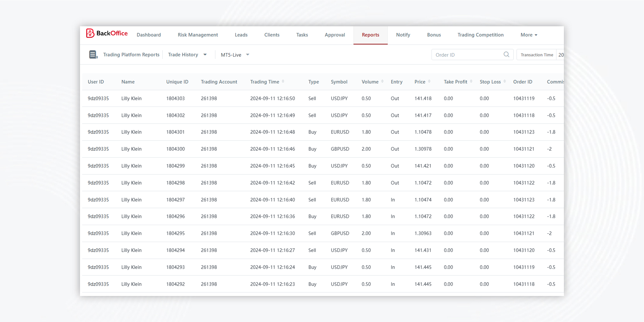Open the Transaction Time filter

tap(537, 55)
